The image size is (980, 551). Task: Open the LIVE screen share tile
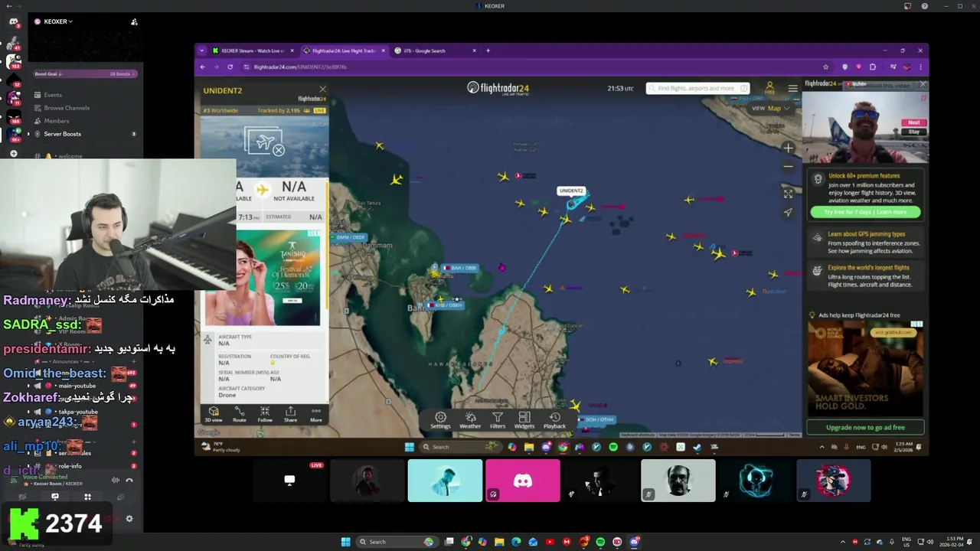point(289,481)
